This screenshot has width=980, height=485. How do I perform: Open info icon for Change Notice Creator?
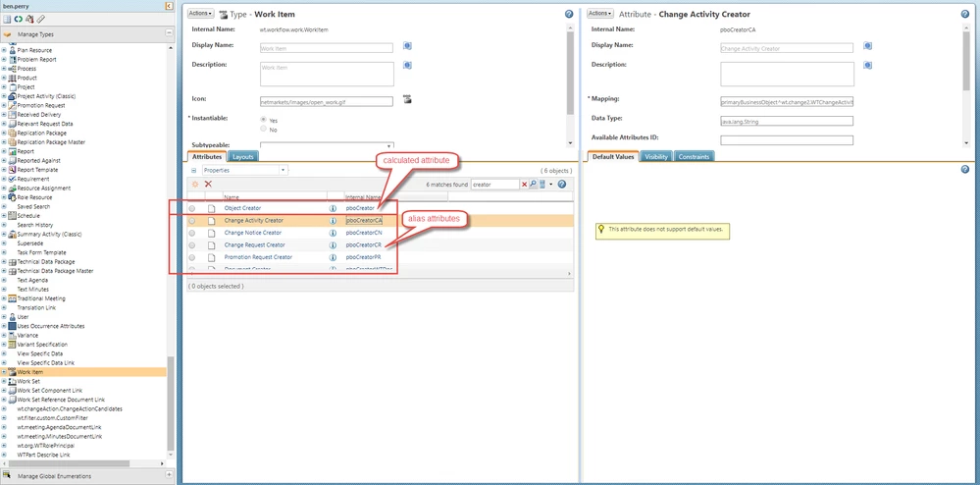[333, 233]
